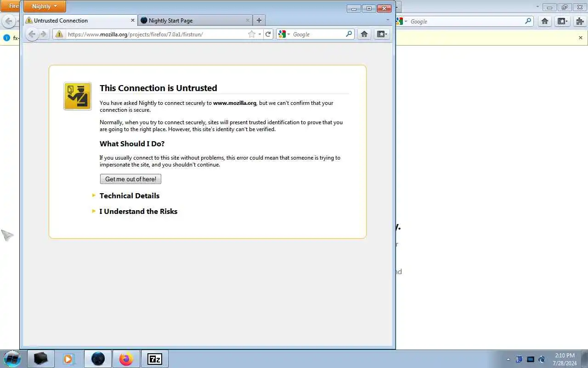Click the yellow security officer warning icon

[x=78, y=96]
